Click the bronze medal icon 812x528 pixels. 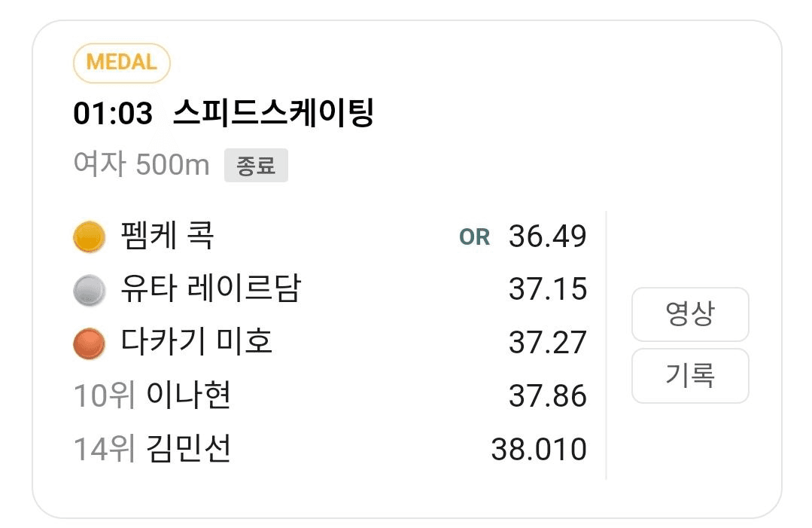pos(89,343)
